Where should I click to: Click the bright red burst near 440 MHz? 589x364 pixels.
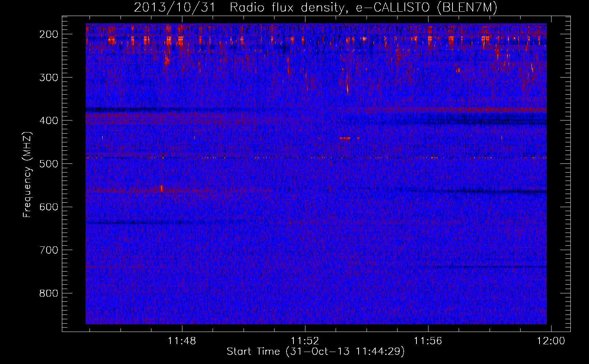tap(345, 138)
